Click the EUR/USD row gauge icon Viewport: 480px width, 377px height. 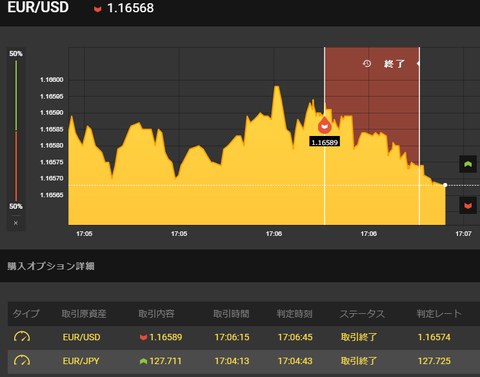pos(22,337)
